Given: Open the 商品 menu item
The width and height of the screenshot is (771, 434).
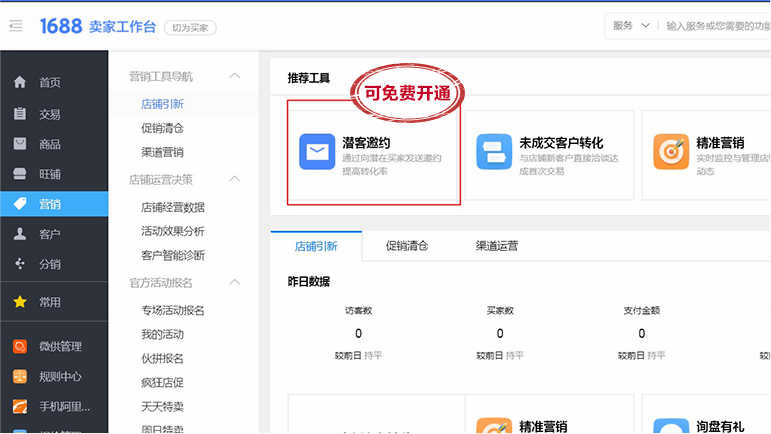Looking at the screenshot, I should coord(54,144).
